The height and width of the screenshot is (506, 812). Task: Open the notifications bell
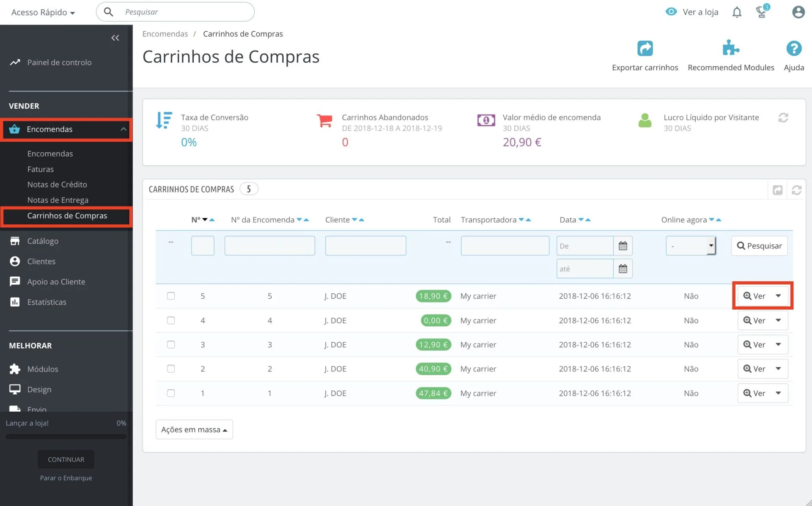[737, 12]
